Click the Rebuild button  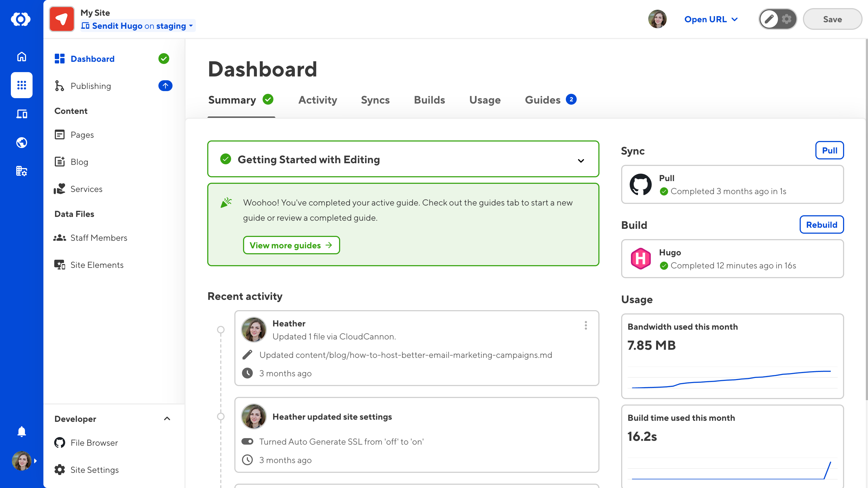point(822,225)
